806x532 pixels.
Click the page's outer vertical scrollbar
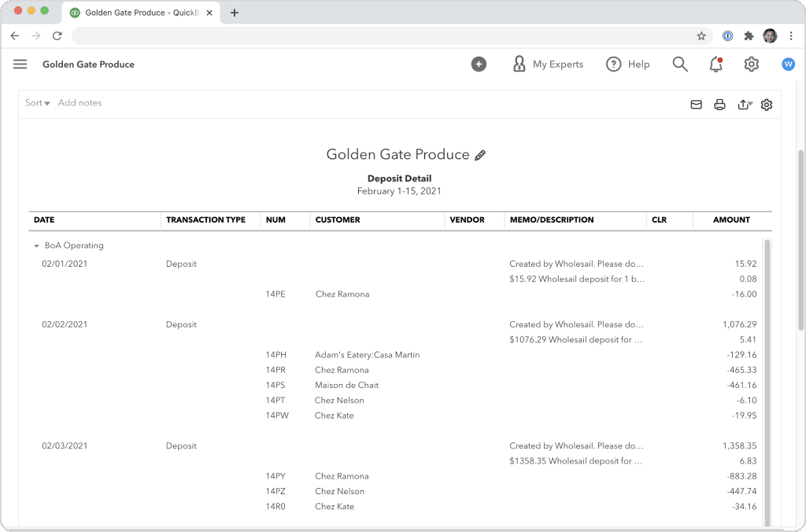[x=800, y=240]
